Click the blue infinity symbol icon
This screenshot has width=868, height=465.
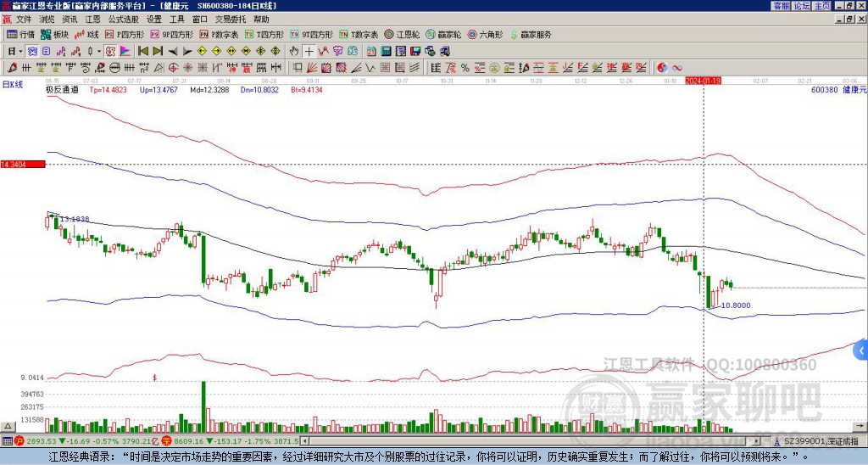pos(677,68)
